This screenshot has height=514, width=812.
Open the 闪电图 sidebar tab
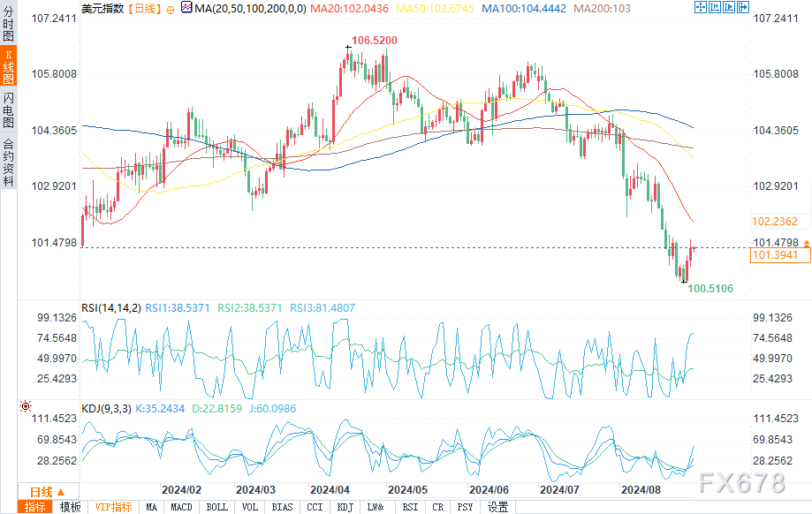(x=8, y=110)
